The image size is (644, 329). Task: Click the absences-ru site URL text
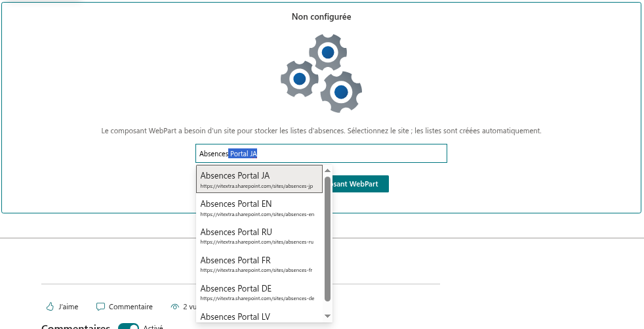tap(257, 242)
